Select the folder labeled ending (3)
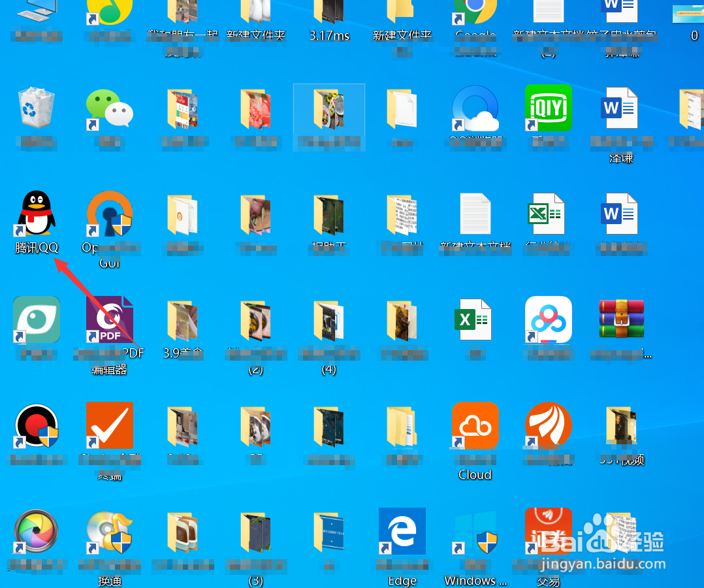The image size is (704, 588). [255, 532]
